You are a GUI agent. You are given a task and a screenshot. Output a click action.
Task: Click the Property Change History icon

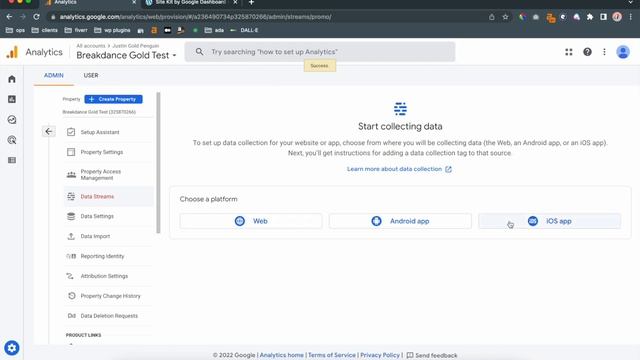(71, 296)
